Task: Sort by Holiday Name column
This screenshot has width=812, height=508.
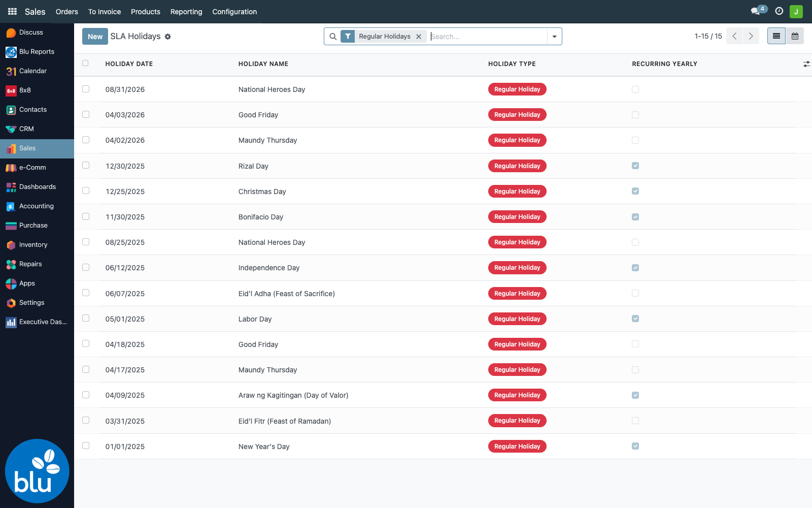Action: click(263, 64)
